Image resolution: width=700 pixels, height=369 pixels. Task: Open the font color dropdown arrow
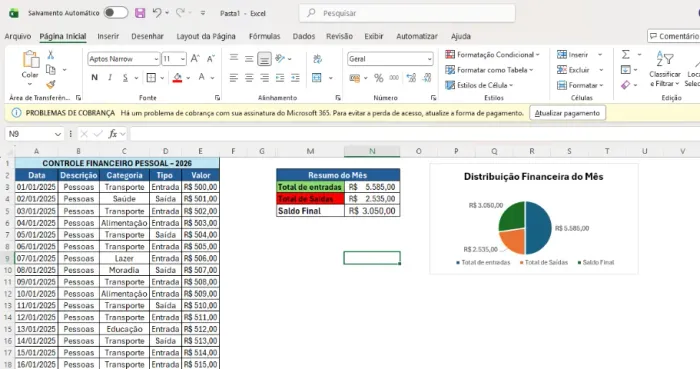click(212, 78)
